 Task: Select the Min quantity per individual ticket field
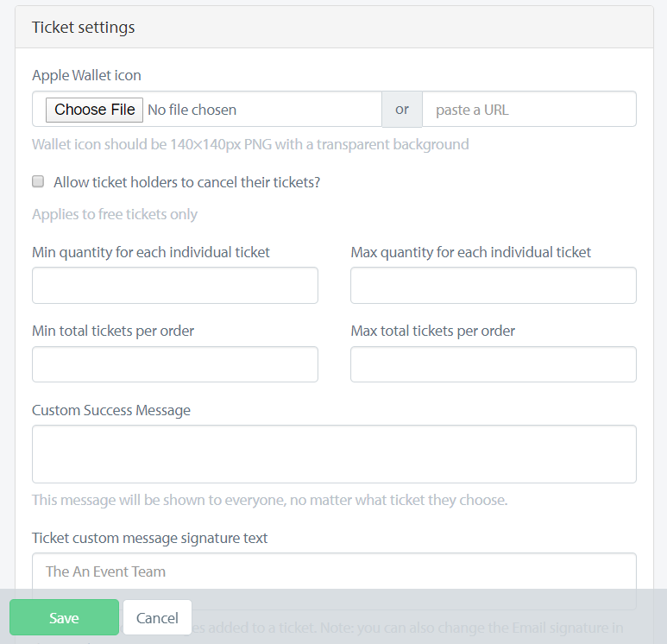(x=175, y=285)
